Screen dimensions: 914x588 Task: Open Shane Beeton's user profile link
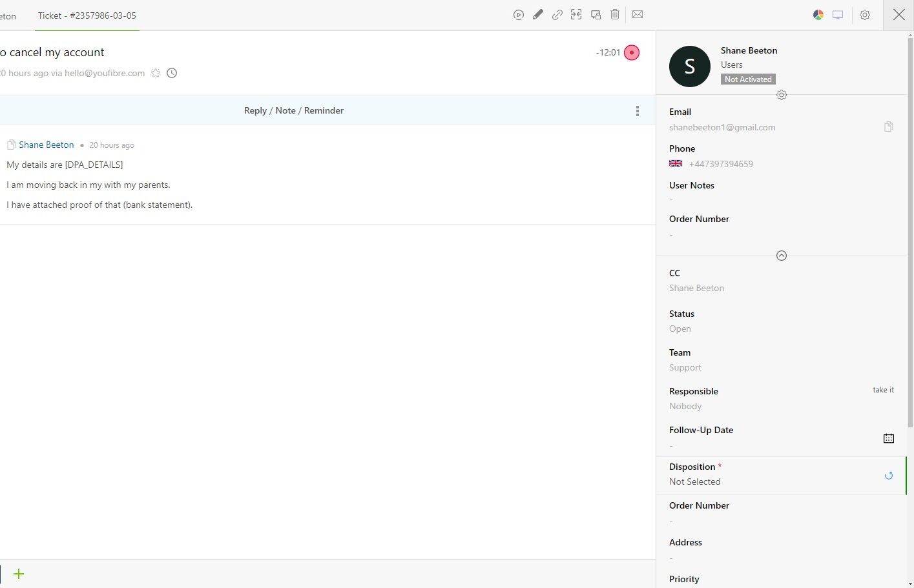(46, 145)
